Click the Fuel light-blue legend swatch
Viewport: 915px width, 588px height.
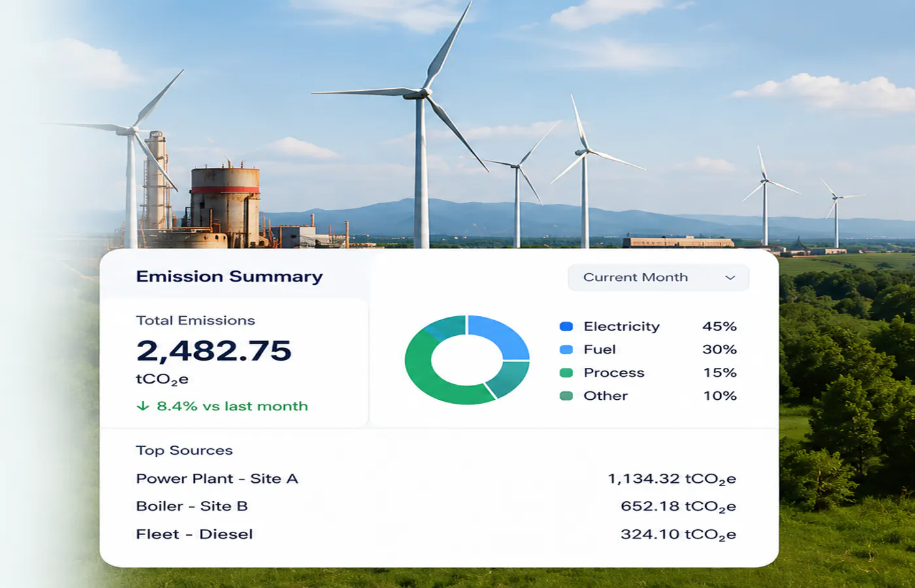[567, 350]
